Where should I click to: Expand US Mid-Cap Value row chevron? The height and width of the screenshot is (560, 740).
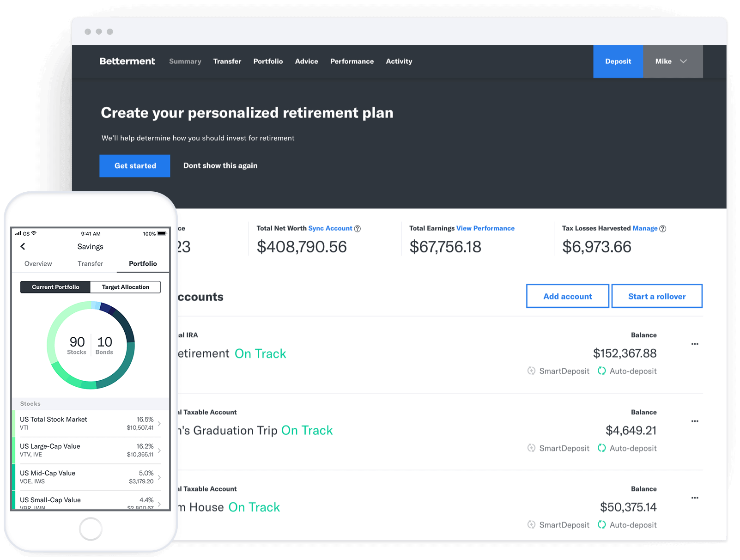point(159,477)
